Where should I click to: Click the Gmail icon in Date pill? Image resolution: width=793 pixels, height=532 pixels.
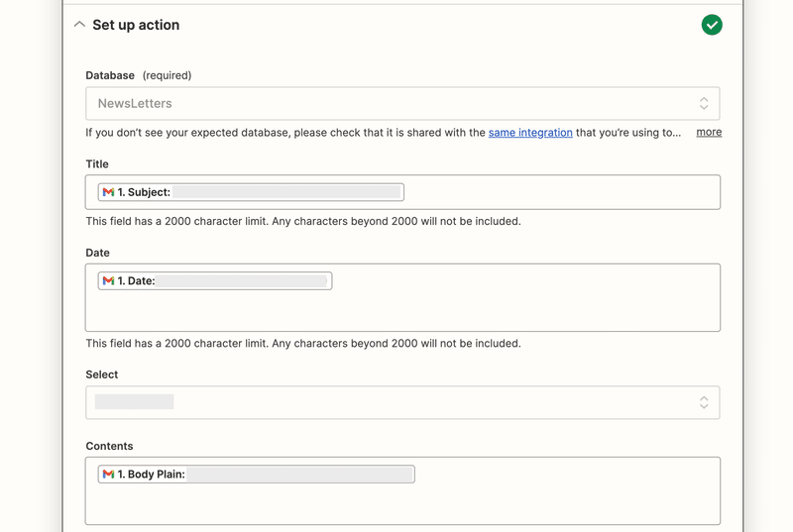(x=108, y=281)
